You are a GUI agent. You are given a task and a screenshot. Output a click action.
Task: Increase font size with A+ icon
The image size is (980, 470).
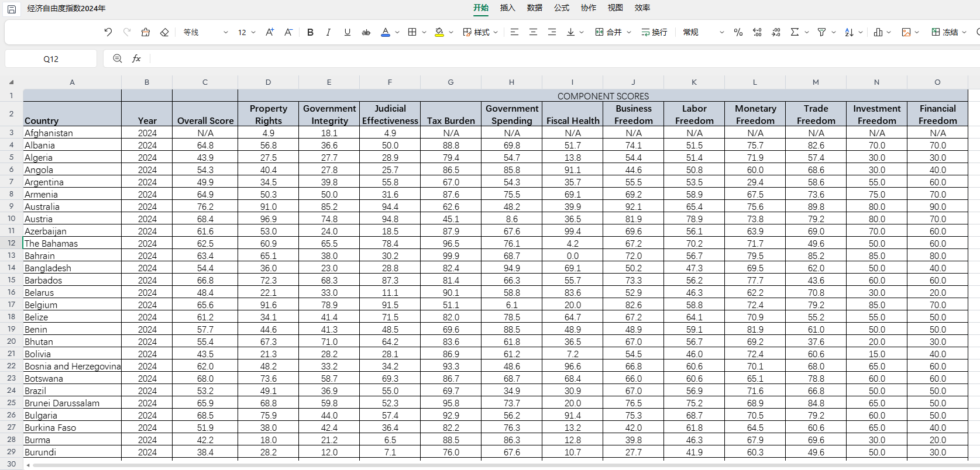(x=270, y=32)
